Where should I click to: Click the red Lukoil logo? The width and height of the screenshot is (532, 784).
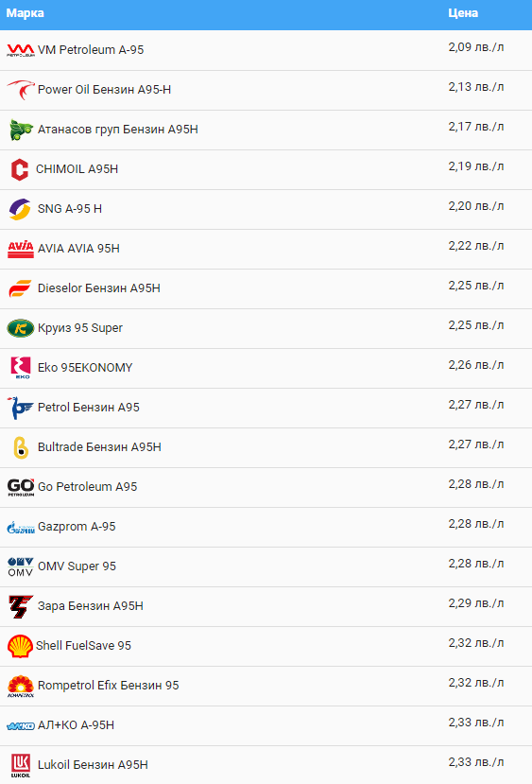[x=21, y=765]
